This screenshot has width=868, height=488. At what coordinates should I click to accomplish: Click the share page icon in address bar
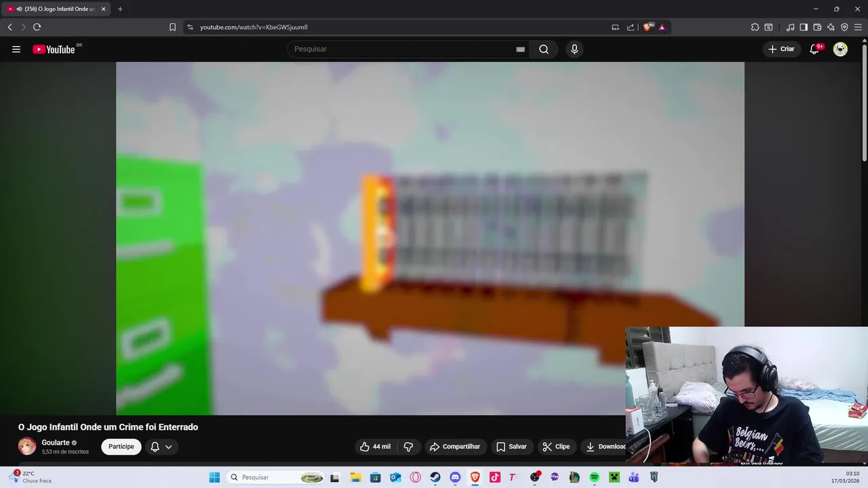630,27
